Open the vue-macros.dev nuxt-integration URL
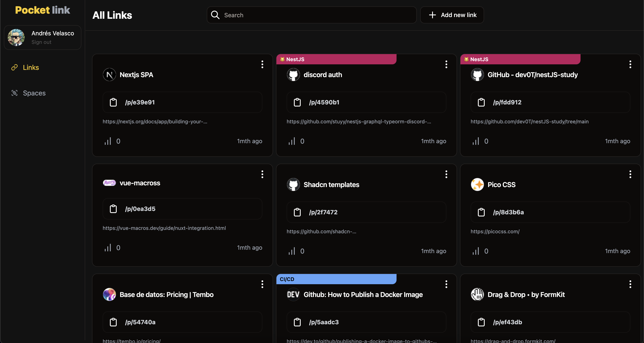Viewport: 644px width, 343px height. (x=164, y=228)
